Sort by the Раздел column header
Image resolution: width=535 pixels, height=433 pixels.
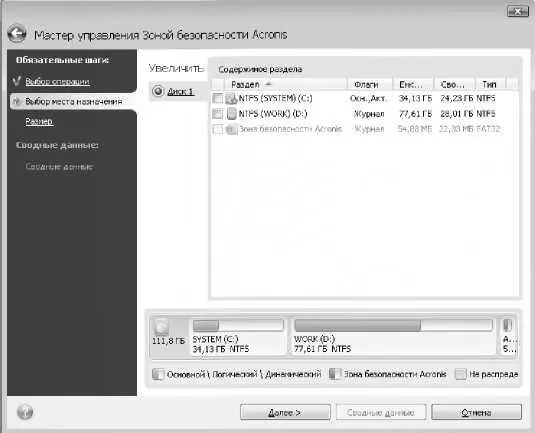tap(285, 84)
